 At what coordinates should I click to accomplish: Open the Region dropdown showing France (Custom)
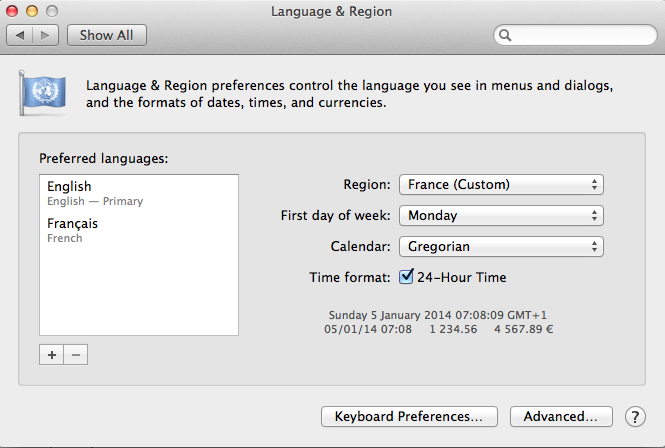click(x=501, y=185)
